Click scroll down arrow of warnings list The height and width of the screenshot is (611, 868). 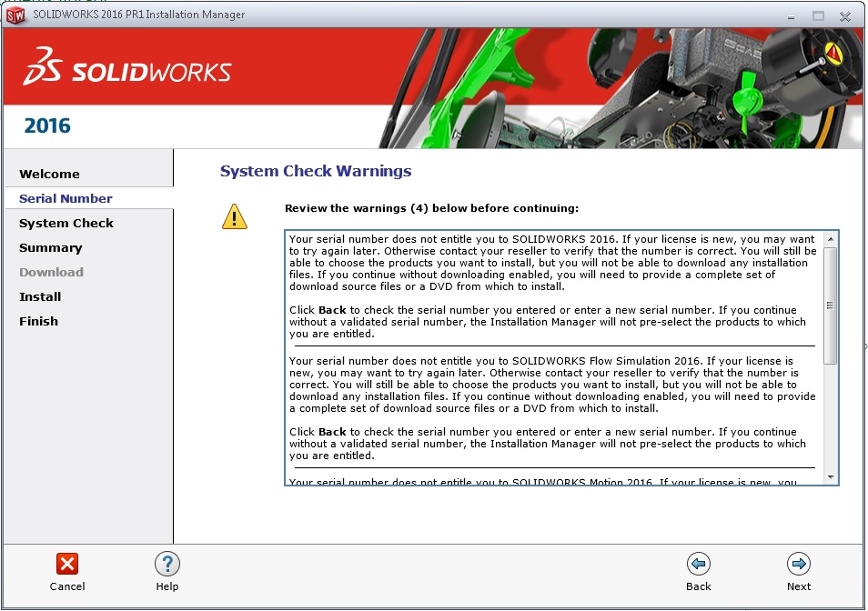831,477
